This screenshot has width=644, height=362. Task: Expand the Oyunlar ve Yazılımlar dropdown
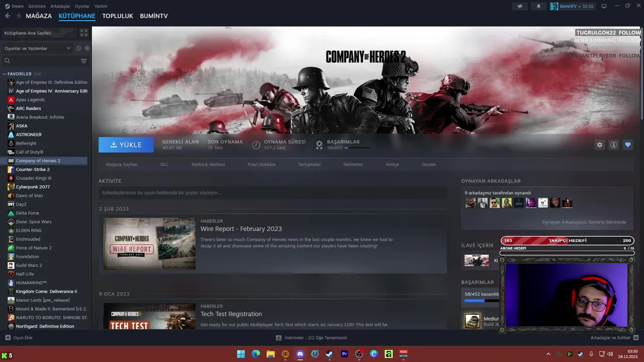(38, 48)
